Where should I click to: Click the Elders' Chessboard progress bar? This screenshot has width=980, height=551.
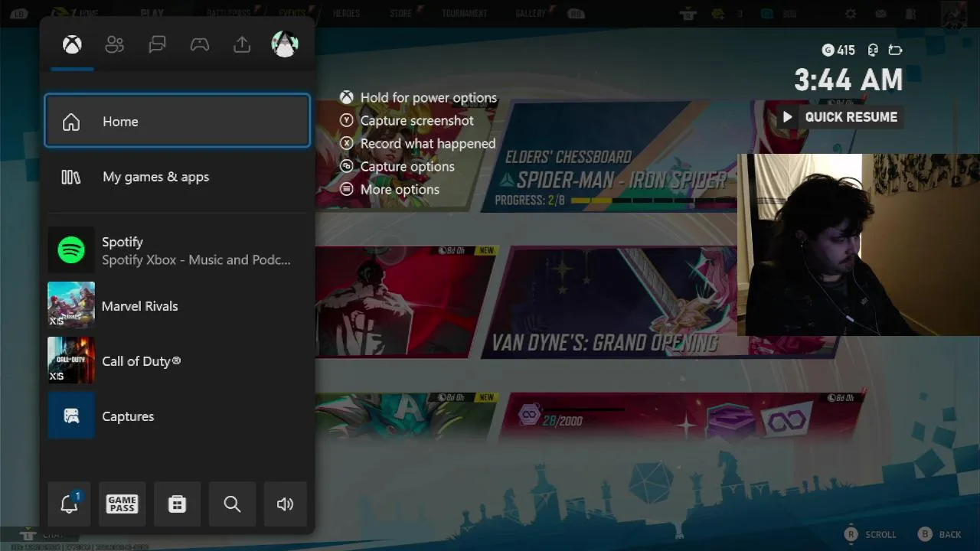click(x=653, y=201)
